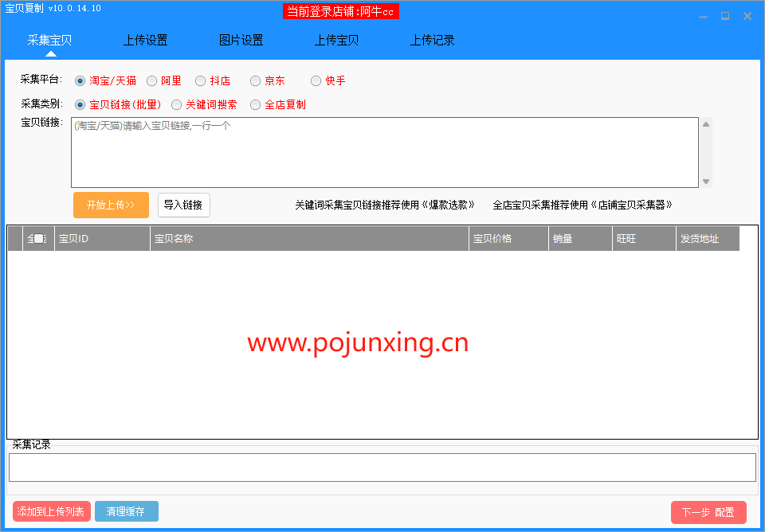Click the 发货地址 column header
Image resolution: width=765 pixels, height=532 pixels.
click(708, 238)
